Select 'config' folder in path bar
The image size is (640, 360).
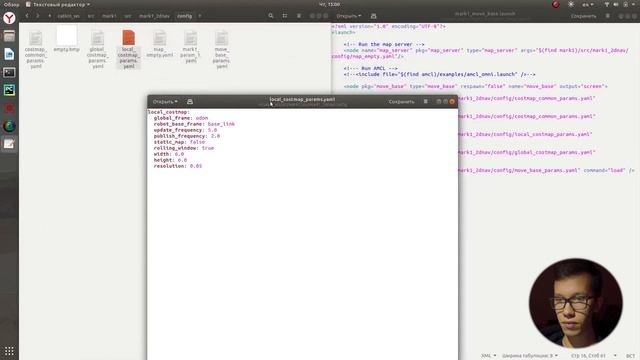(184, 16)
